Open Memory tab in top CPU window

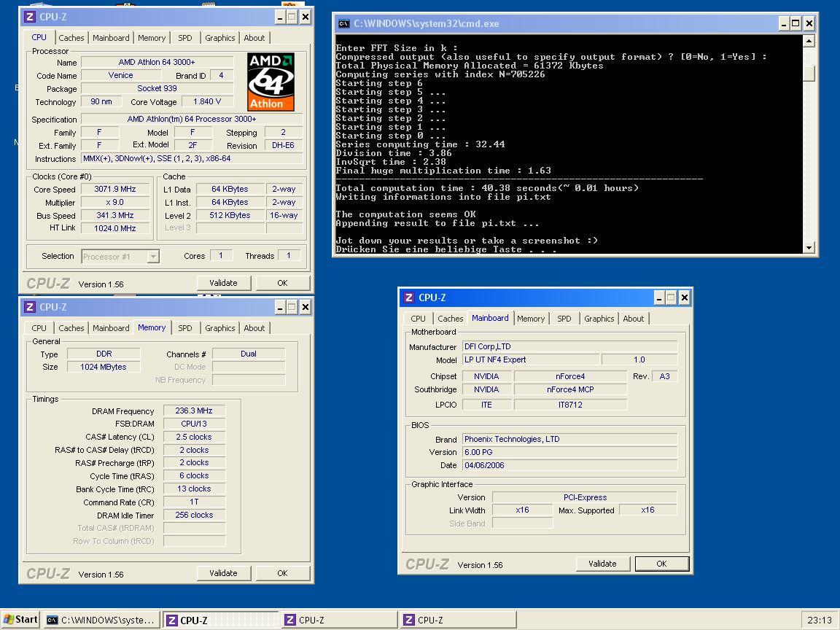tap(152, 38)
